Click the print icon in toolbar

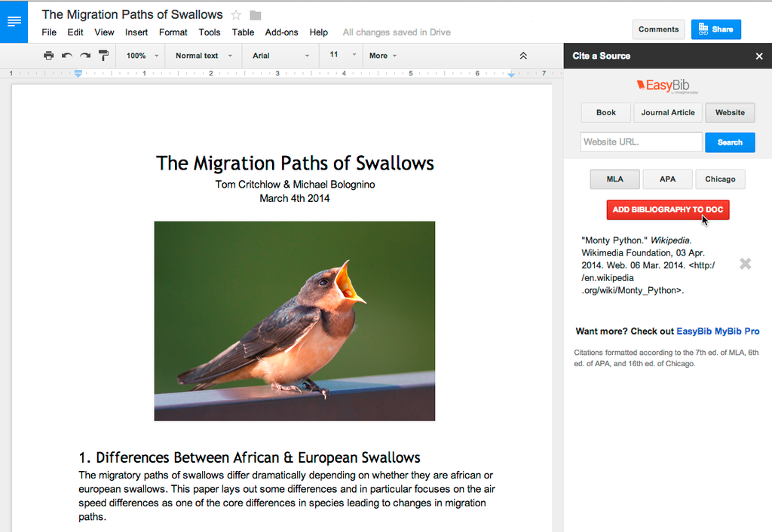click(x=48, y=56)
